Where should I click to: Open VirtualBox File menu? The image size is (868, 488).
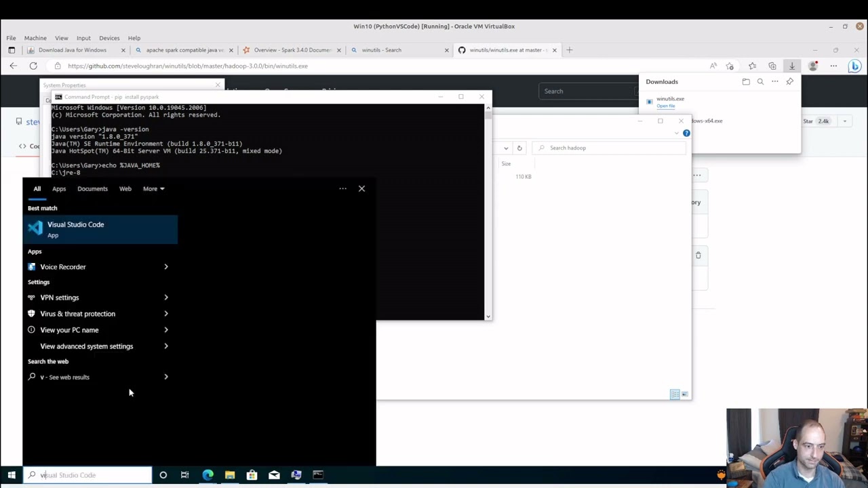pos(11,38)
